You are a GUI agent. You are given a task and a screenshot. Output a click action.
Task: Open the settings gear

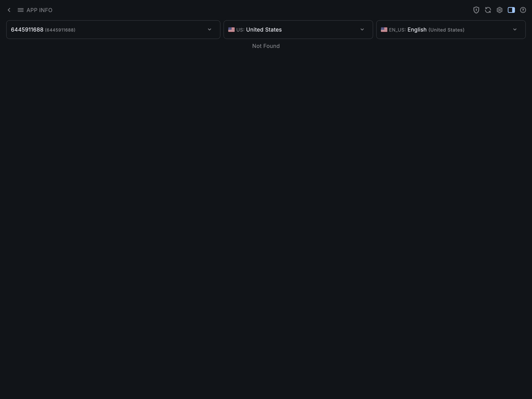[x=499, y=10]
